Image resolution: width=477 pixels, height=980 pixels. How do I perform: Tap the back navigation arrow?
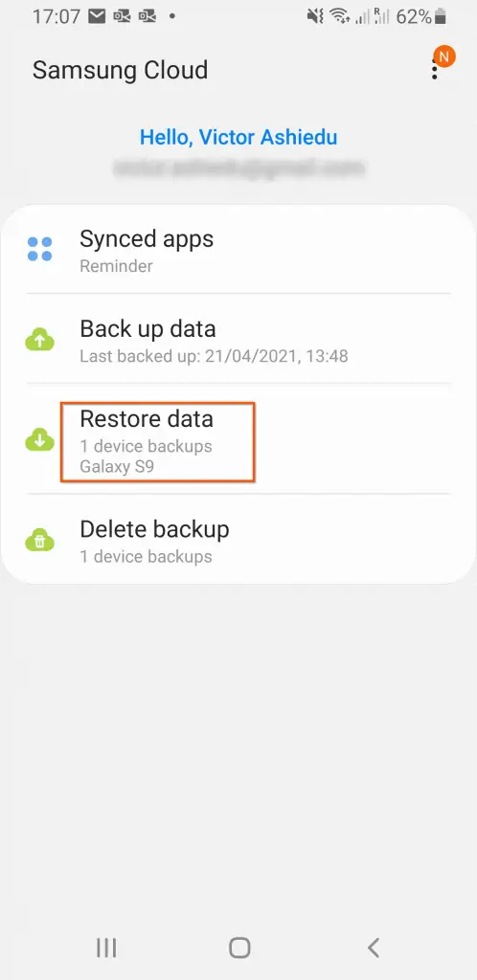click(x=374, y=947)
